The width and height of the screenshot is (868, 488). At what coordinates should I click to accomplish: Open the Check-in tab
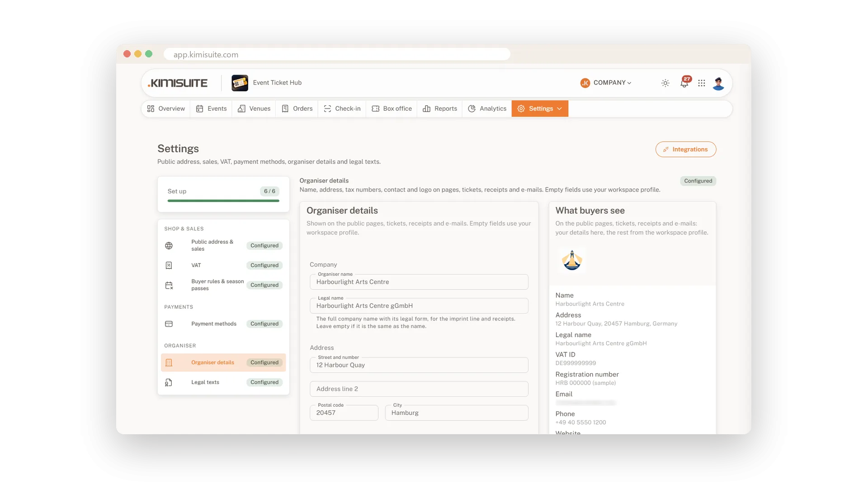[x=342, y=109]
